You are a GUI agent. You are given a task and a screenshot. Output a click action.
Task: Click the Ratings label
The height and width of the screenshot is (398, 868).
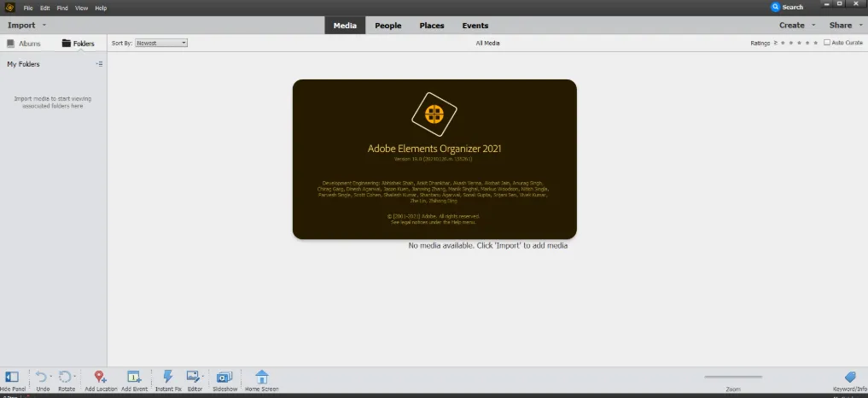click(x=760, y=43)
